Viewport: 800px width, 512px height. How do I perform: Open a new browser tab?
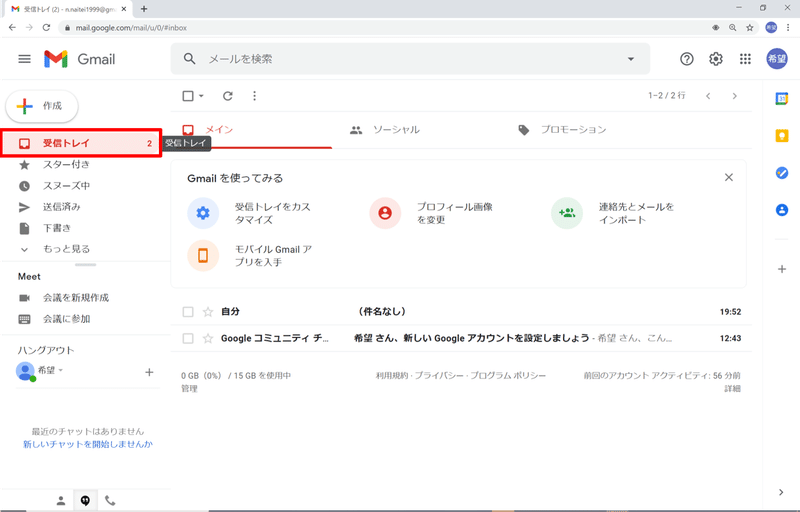tap(144, 9)
